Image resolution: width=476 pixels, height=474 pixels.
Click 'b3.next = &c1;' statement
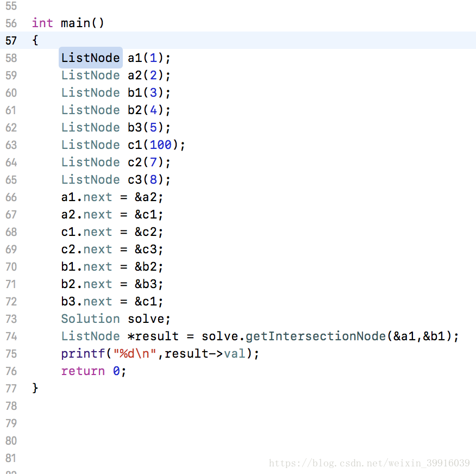112,302
